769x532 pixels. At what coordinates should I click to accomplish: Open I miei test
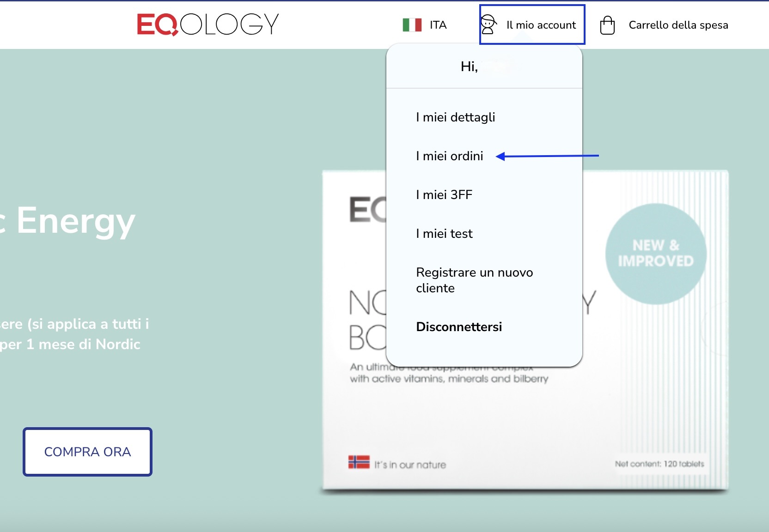click(x=444, y=234)
